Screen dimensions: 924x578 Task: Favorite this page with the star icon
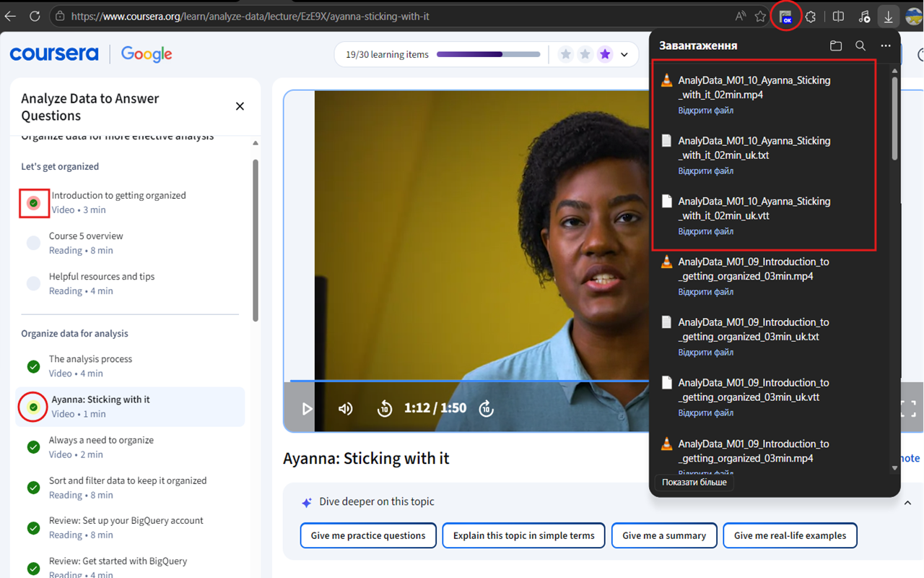[x=760, y=16]
